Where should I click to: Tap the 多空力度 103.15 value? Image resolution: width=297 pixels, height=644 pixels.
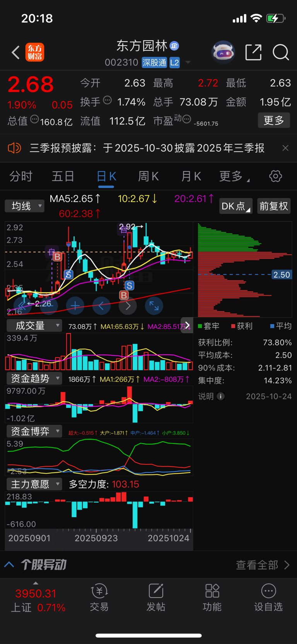125,484
